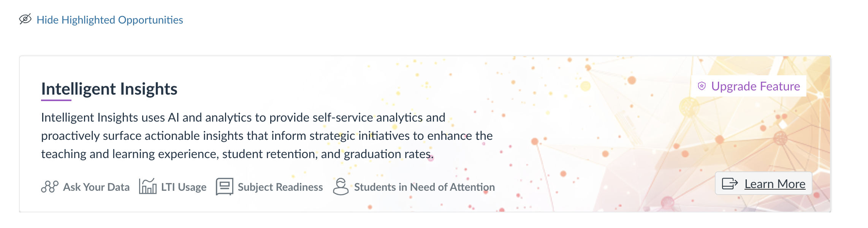Click the Intelligent Insights heading

109,89
